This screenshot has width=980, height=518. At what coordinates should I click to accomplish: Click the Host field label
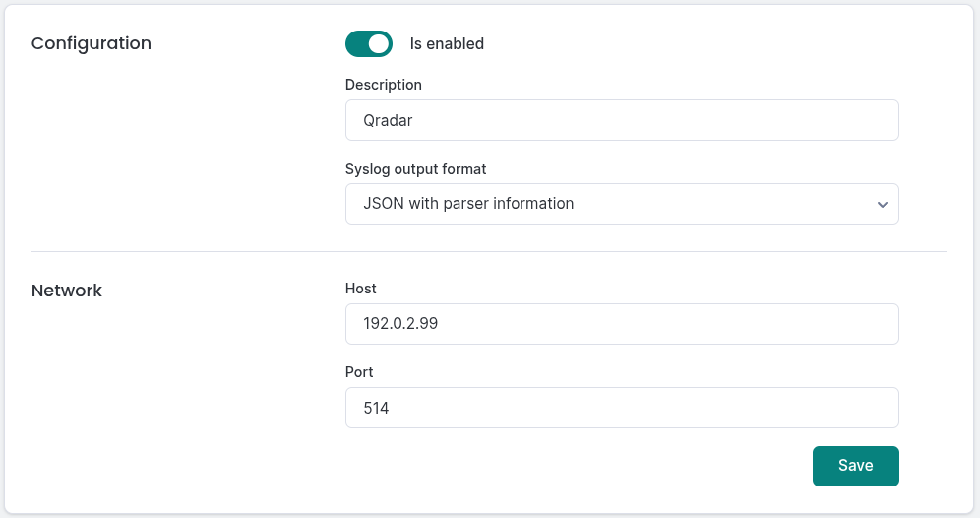pos(361,289)
